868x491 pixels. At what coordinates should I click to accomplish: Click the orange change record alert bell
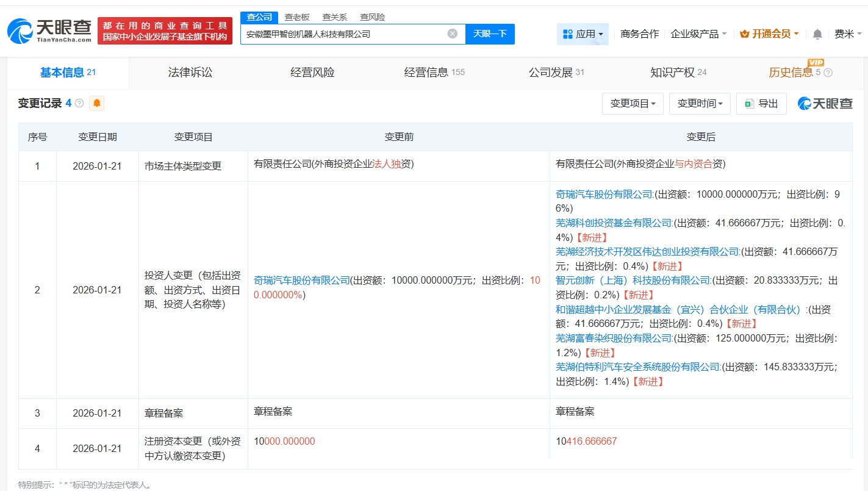click(x=96, y=104)
